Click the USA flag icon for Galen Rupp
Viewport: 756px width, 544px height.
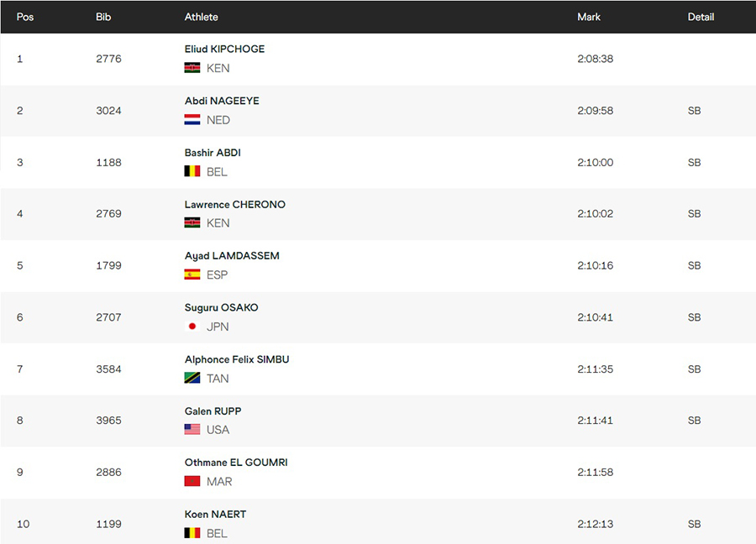click(192, 429)
